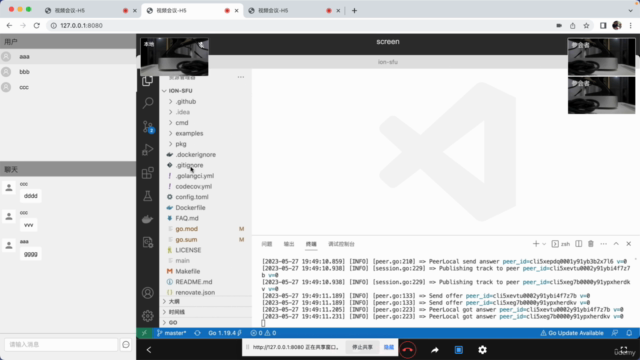Viewport: 640px width, 360px height.
Task: Maximize terminal panel with up chevron
Action: pos(616,244)
